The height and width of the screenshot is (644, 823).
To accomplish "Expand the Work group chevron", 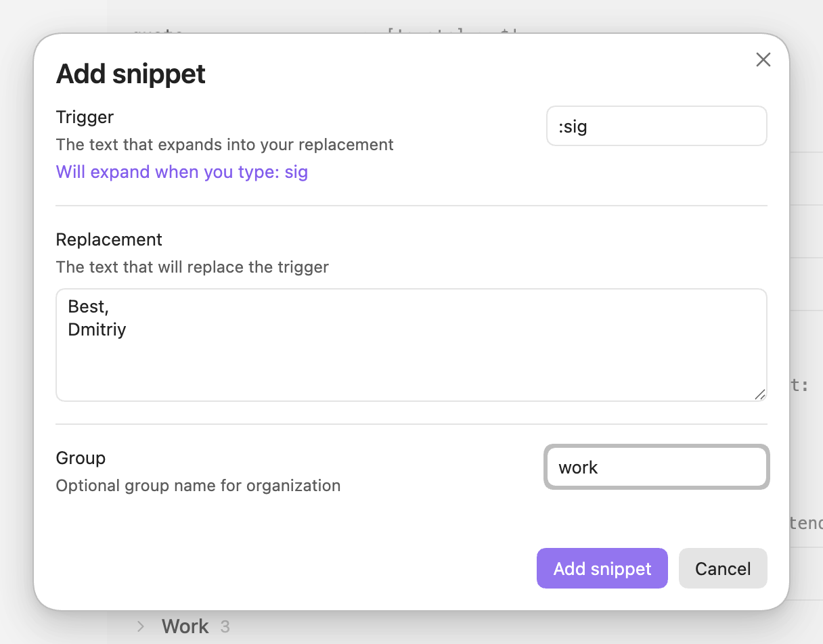I will click(x=141, y=626).
